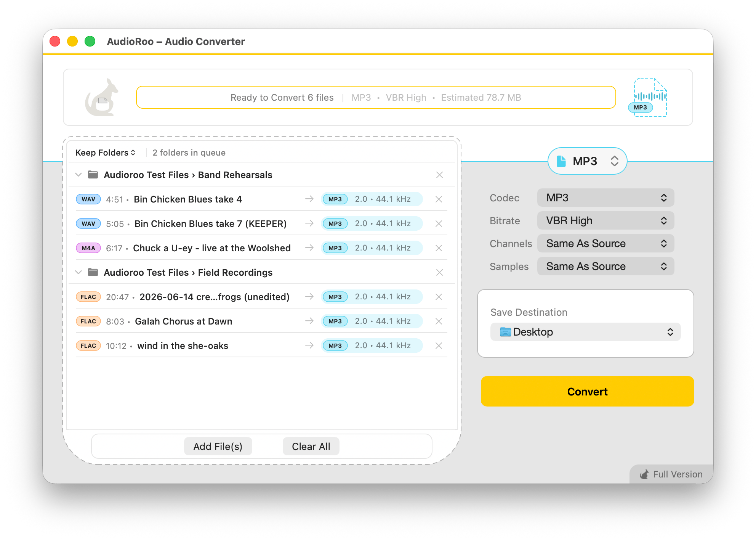The width and height of the screenshot is (756, 540).
Task: Open the Channels dropdown
Action: [x=605, y=243]
